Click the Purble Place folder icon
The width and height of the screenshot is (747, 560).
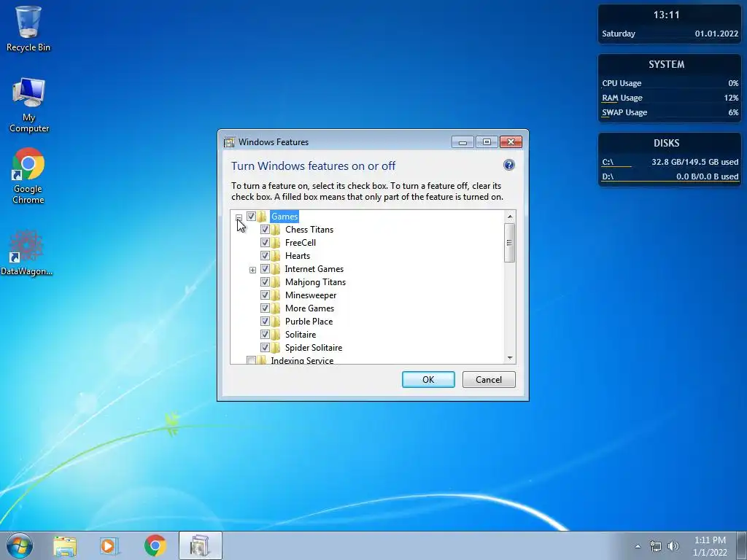coord(276,322)
